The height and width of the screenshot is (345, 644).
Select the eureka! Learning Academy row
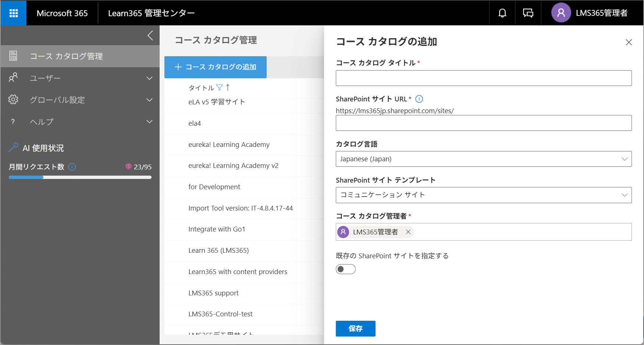pos(244,145)
